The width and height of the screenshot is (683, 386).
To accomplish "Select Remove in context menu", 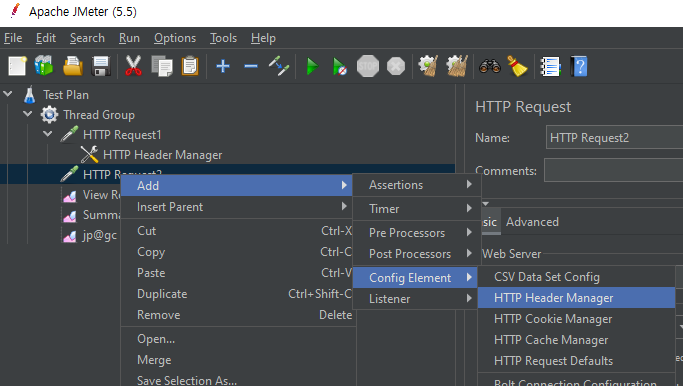I will (238, 315).
